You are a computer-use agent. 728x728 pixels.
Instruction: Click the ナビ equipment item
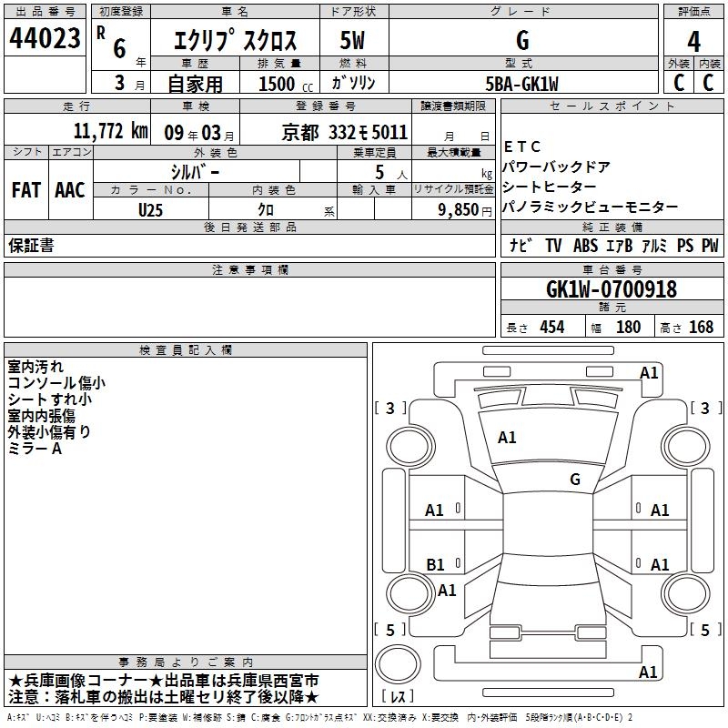(521, 245)
